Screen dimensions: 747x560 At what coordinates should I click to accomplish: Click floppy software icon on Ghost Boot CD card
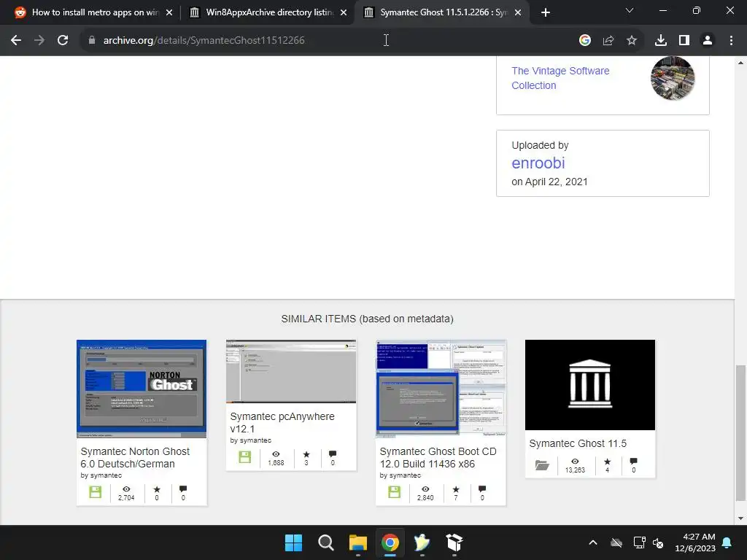click(x=395, y=492)
